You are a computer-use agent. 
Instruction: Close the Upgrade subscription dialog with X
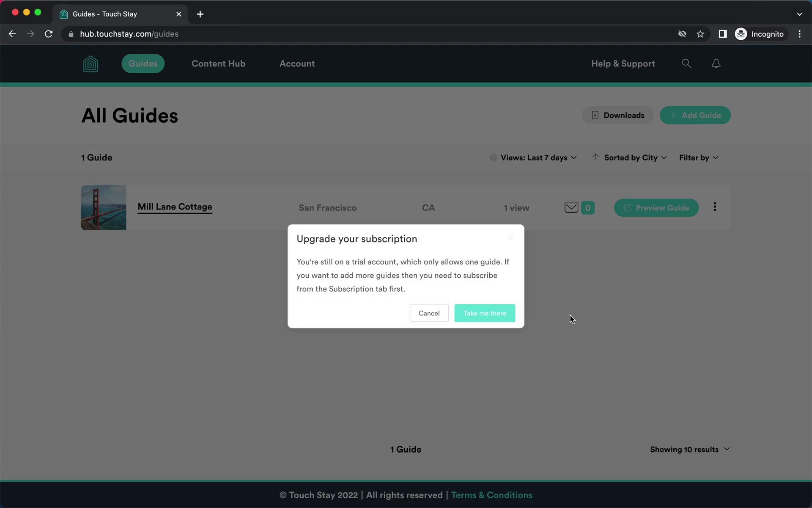click(x=511, y=238)
